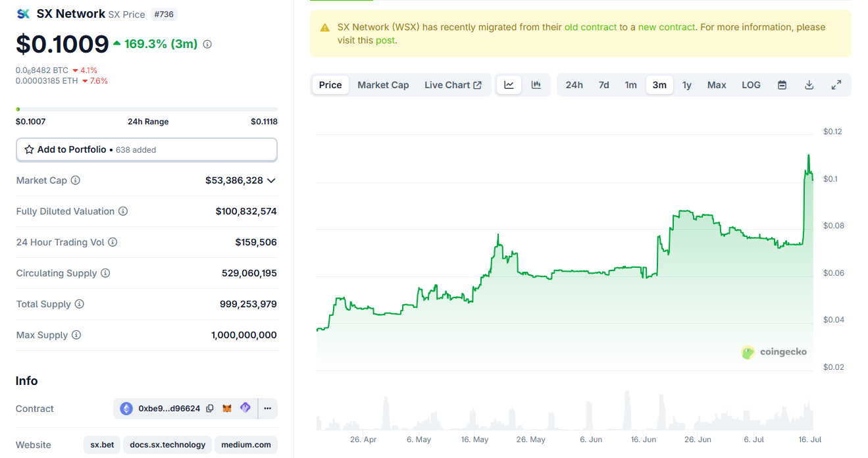Viewport: 868px width, 458px height.
Task: Add token to MetaMask via fox icon
Action: click(x=227, y=409)
